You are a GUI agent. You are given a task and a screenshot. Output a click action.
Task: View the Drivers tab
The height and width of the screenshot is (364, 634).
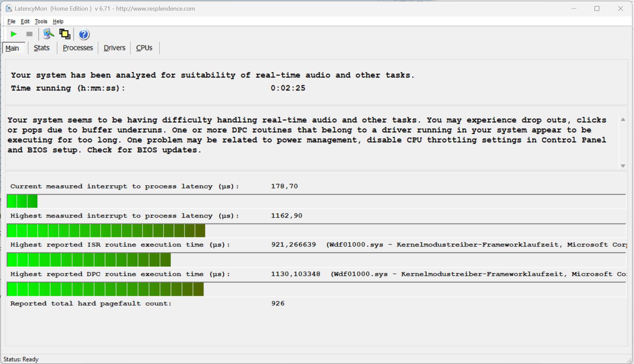coord(114,48)
